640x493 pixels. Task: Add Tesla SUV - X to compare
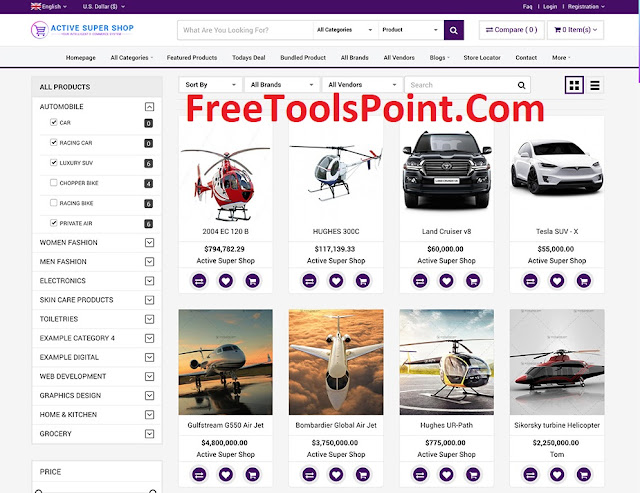click(531, 281)
